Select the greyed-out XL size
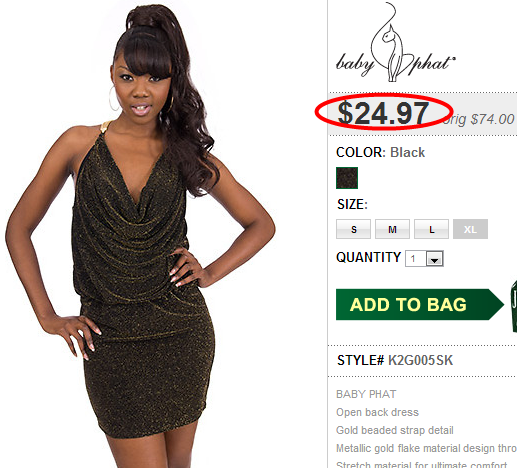Image resolution: width=517 pixels, height=468 pixels. (x=470, y=229)
